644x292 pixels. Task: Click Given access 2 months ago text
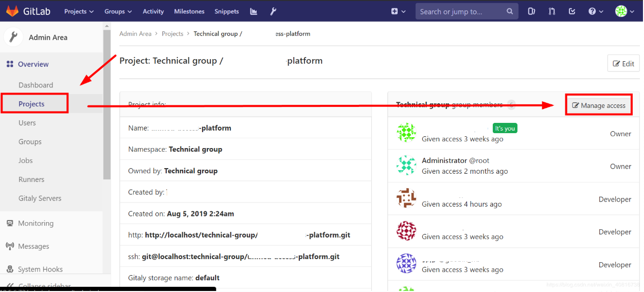pos(465,171)
